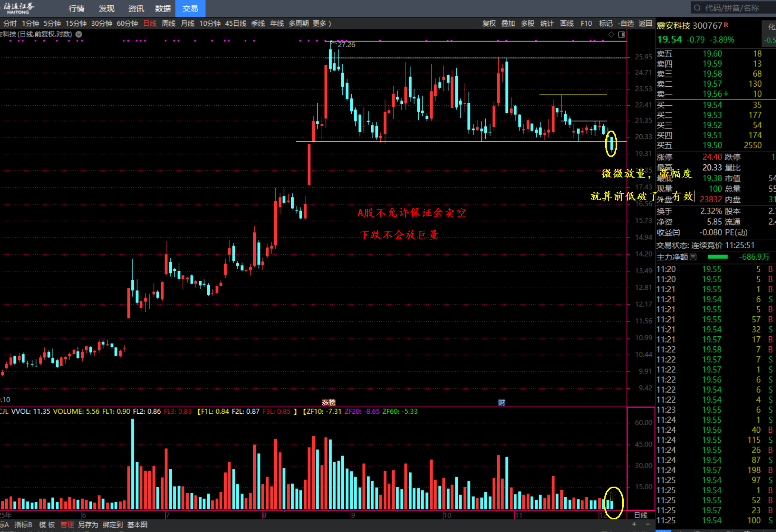The height and width of the screenshot is (532, 776).
Task: Click the 主力净额 details list icon
Action: click(x=693, y=257)
